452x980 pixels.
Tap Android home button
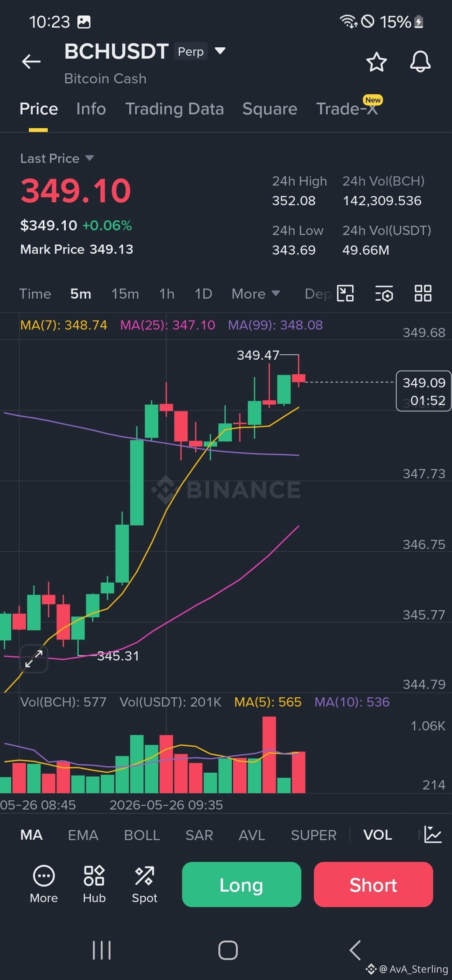[x=228, y=950]
